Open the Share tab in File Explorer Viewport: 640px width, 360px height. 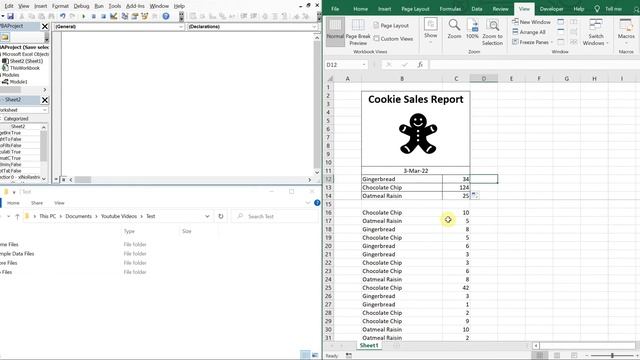coord(37,203)
